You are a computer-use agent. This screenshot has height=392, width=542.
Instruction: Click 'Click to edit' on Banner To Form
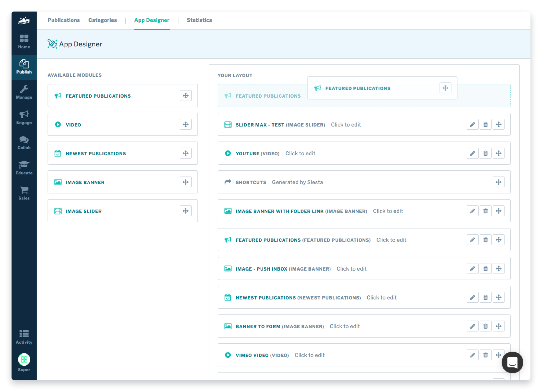coord(345,326)
